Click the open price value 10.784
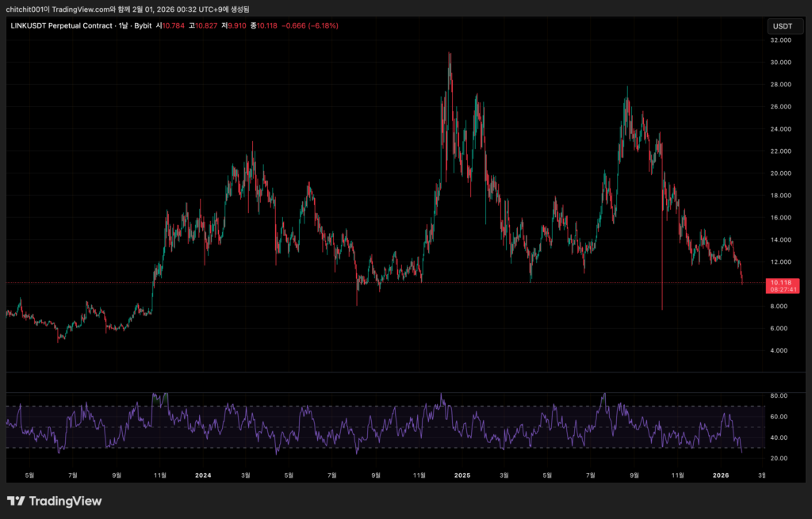This screenshot has height=519, width=812. click(178, 26)
